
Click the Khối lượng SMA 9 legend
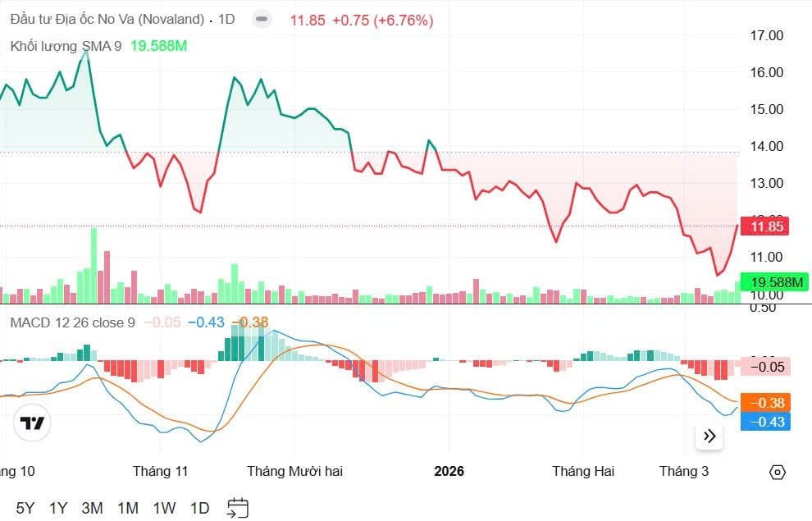(x=66, y=46)
